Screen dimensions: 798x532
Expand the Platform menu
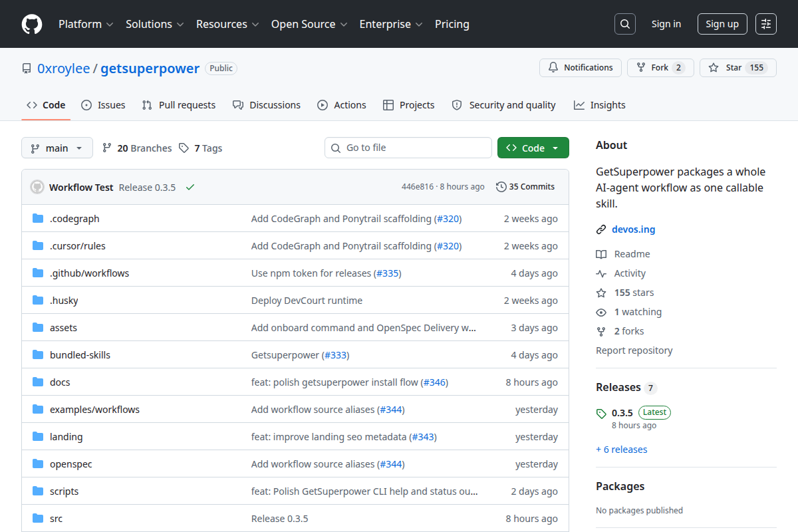[x=85, y=24]
